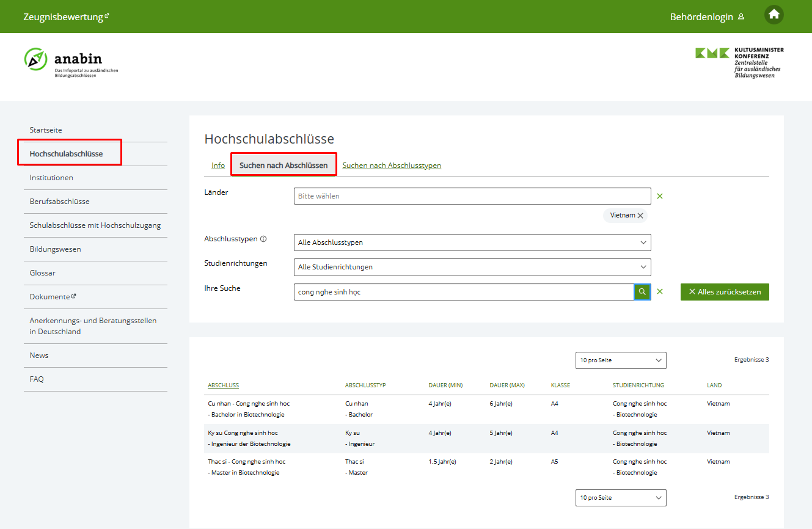Click Alles zurücksetzen button
812x529 pixels.
point(725,292)
